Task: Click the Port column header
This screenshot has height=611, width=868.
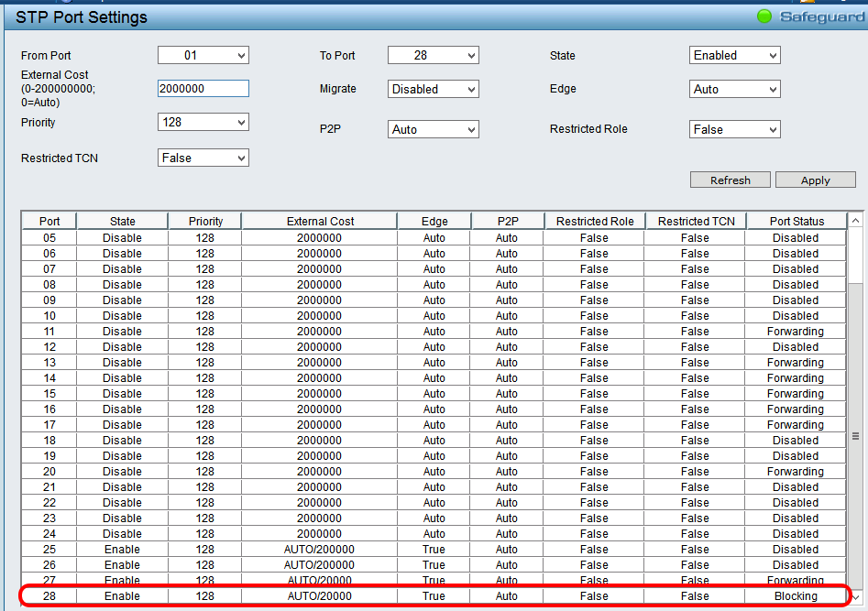Action: click(x=49, y=221)
